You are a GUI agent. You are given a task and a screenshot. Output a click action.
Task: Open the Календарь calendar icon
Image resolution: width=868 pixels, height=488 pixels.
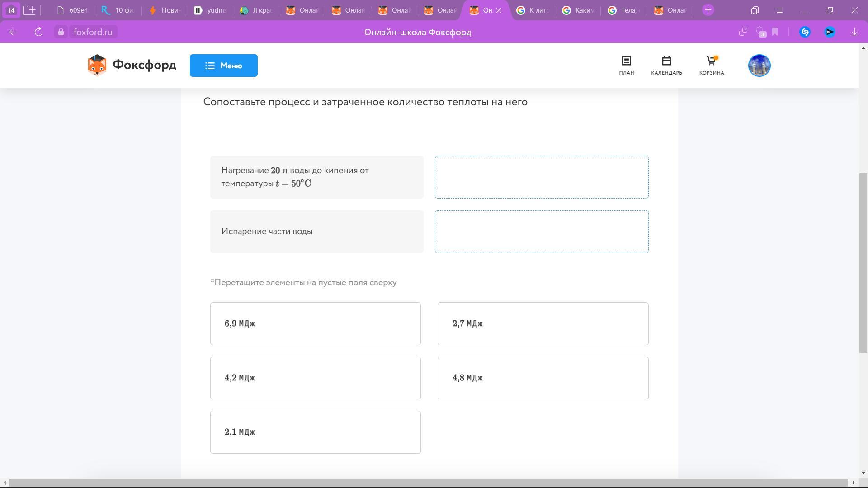pos(666,66)
